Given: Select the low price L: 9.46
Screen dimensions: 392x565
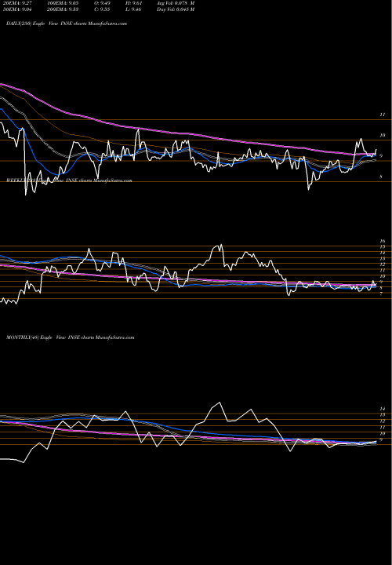Looking at the screenshot, I should (x=133, y=9).
